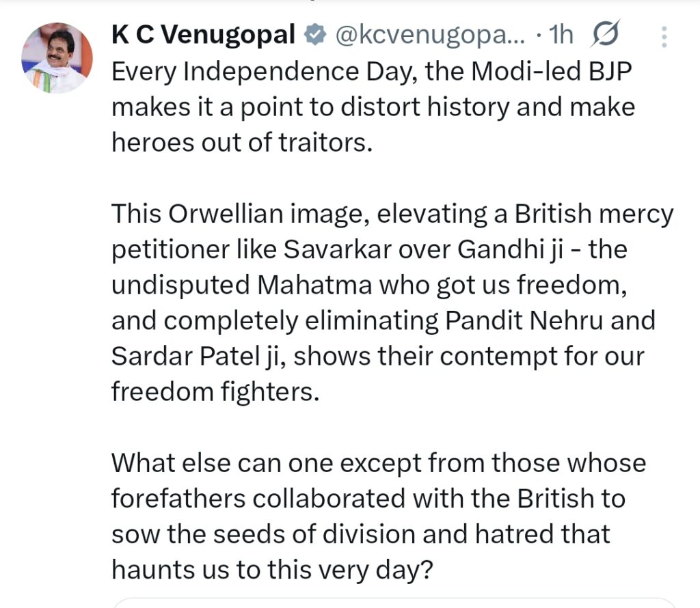Click the K C Venugopal display name
The image size is (700, 608).
[203, 34]
